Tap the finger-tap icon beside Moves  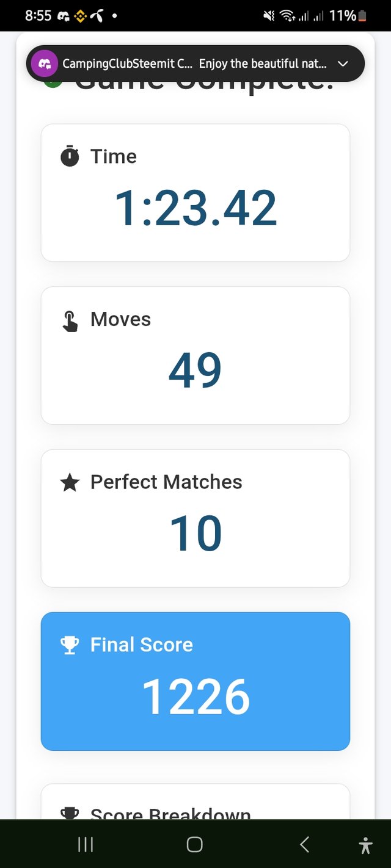coord(70,320)
